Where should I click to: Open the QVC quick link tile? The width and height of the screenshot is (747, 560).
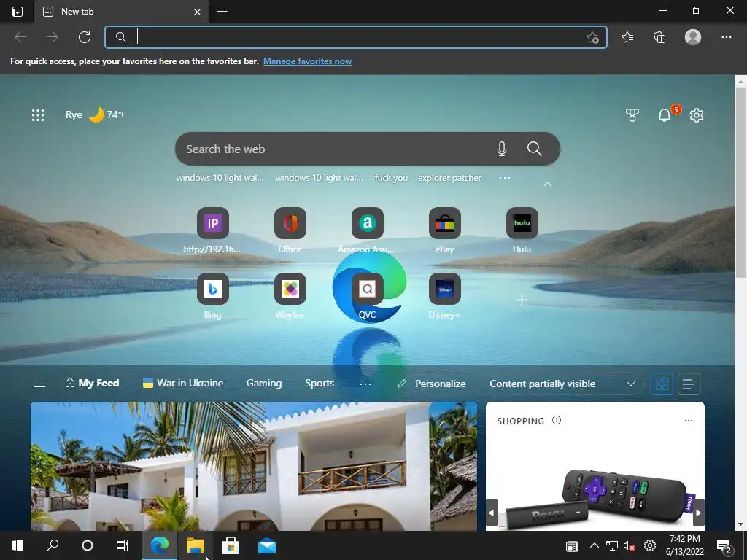tap(367, 296)
